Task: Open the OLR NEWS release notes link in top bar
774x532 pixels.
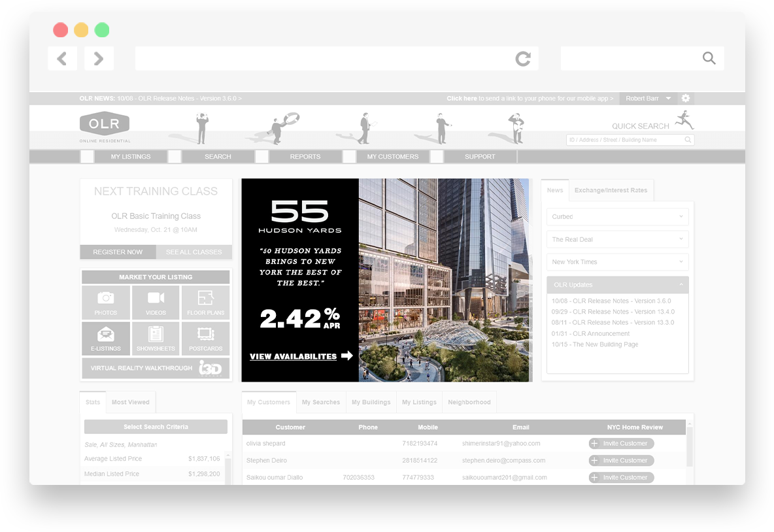Action: coord(160,98)
